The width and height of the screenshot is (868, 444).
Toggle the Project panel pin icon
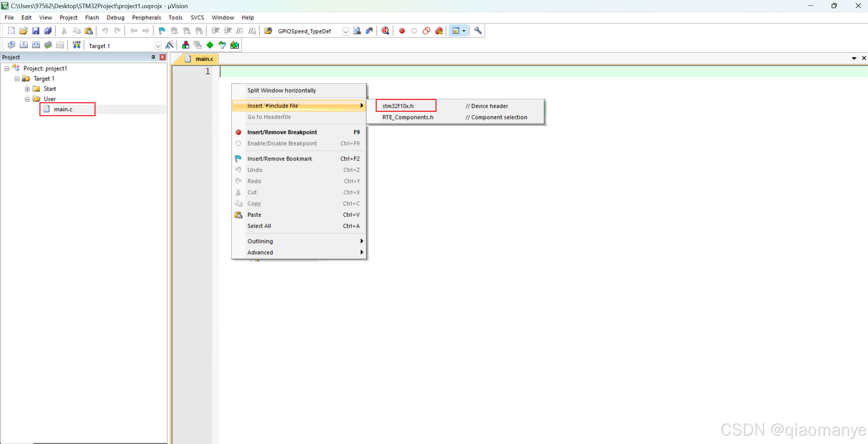click(153, 57)
